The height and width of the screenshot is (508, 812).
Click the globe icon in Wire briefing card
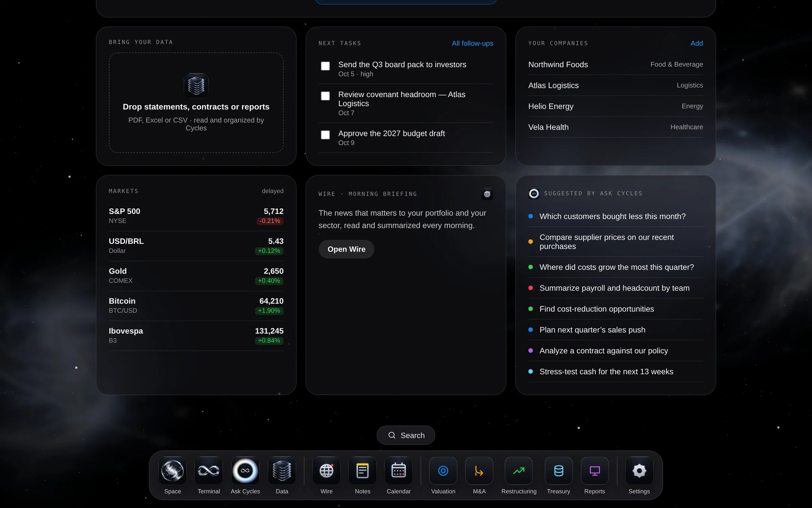(x=487, y=194)
